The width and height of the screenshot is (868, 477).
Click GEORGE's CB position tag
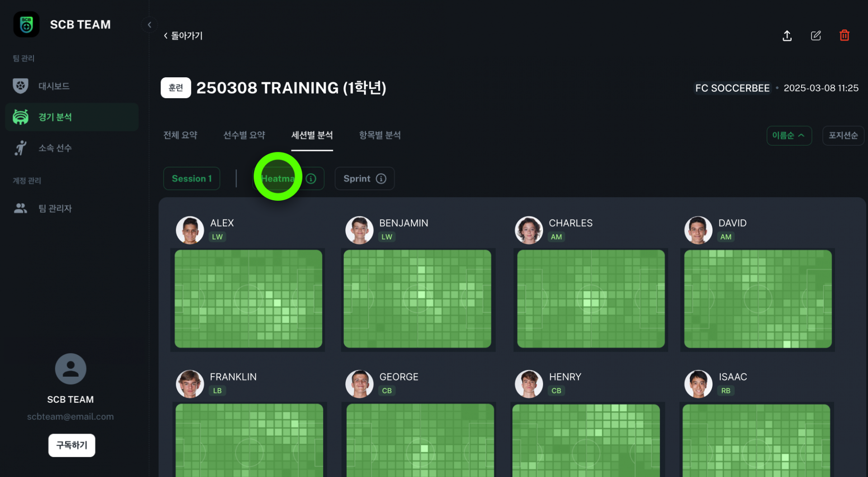click(x=387, y=391)
